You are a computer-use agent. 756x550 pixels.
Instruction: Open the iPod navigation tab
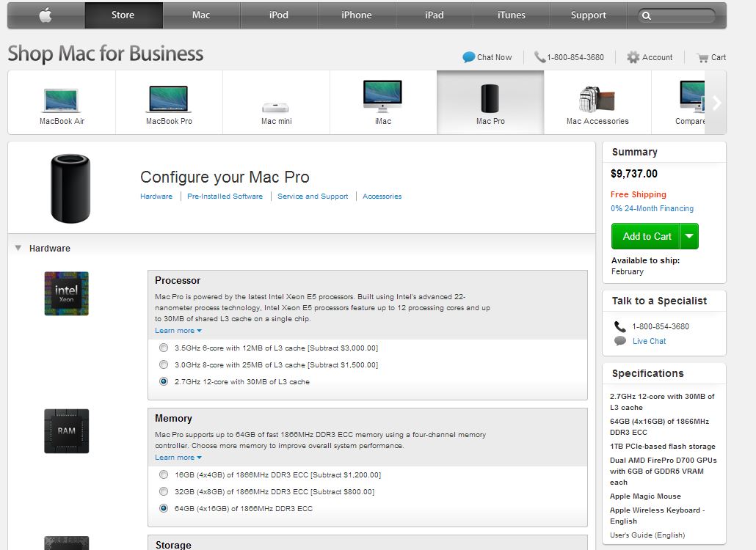279,15
